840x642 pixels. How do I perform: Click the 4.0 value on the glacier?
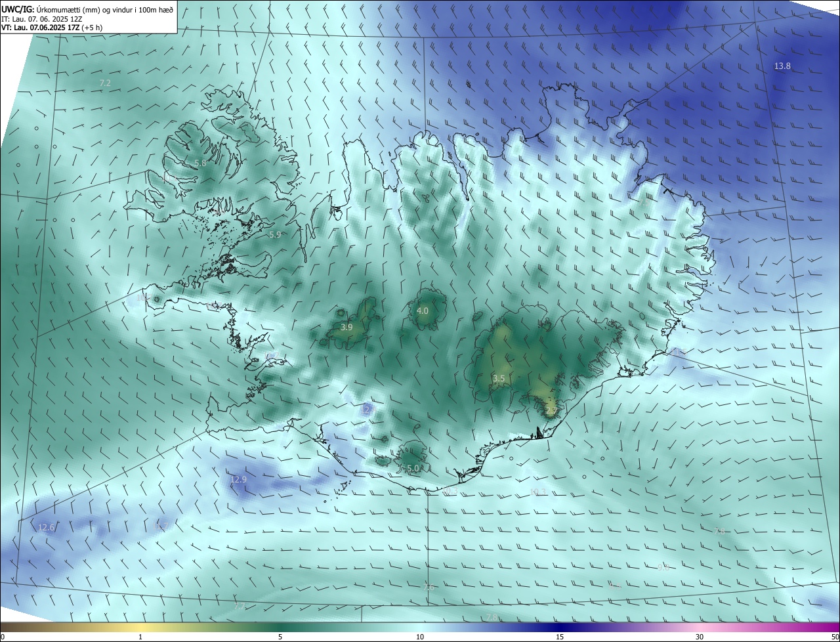(x=423, y=310)
